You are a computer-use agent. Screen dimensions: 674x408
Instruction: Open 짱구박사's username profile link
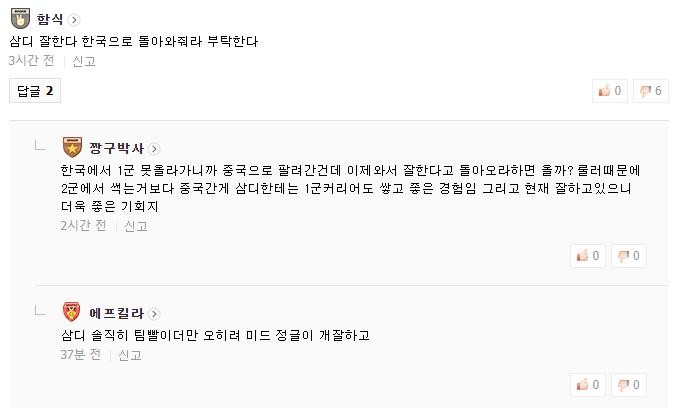coord(117,149)
